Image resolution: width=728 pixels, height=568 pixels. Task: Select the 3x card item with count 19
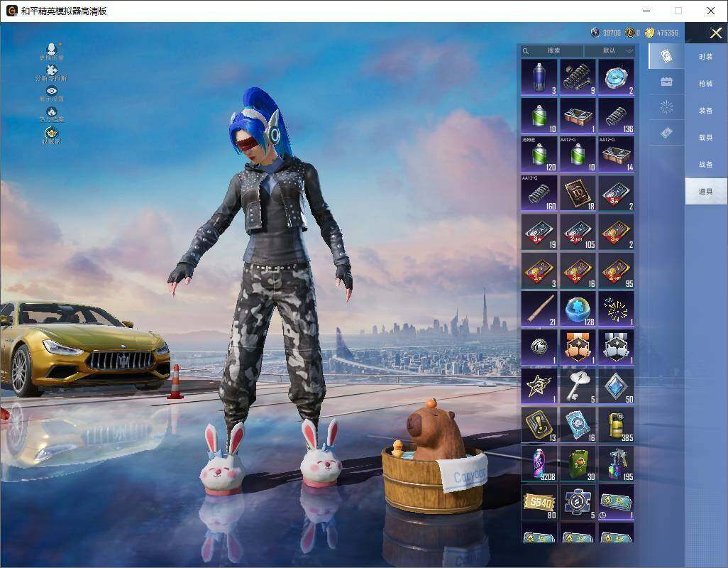(539, 231)
